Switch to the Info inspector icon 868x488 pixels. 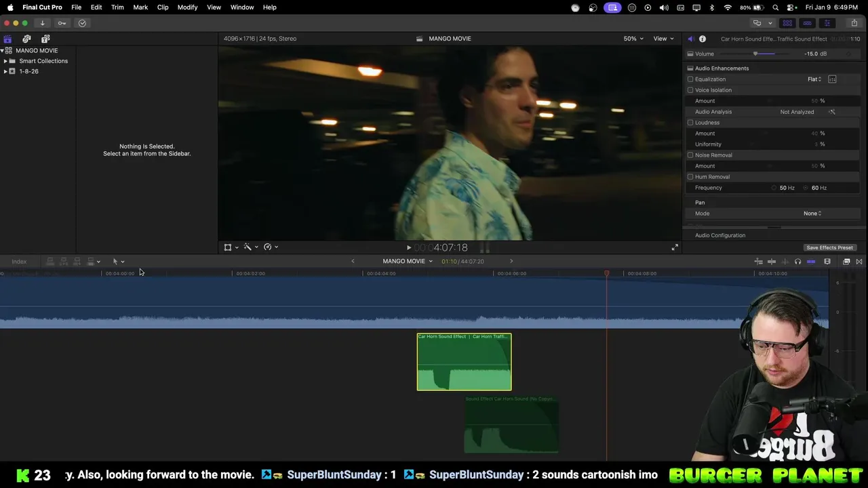(703, 39)
